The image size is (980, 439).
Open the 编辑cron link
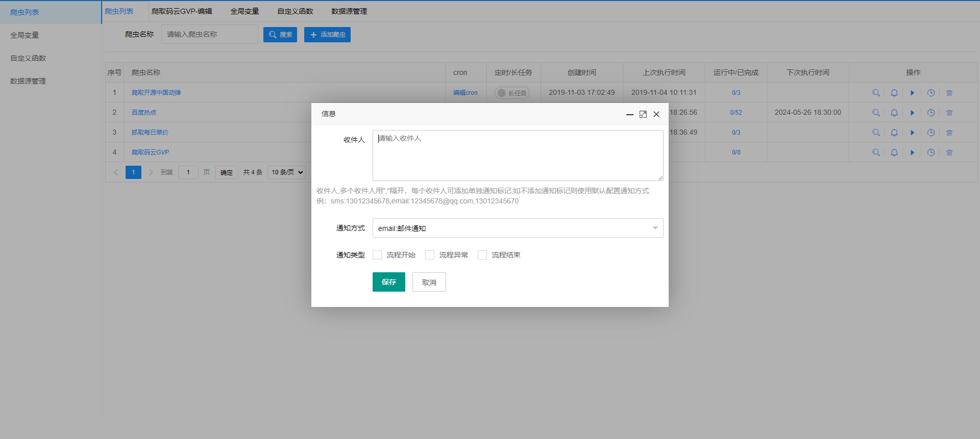pyautogui.click(x=465, y=93)
